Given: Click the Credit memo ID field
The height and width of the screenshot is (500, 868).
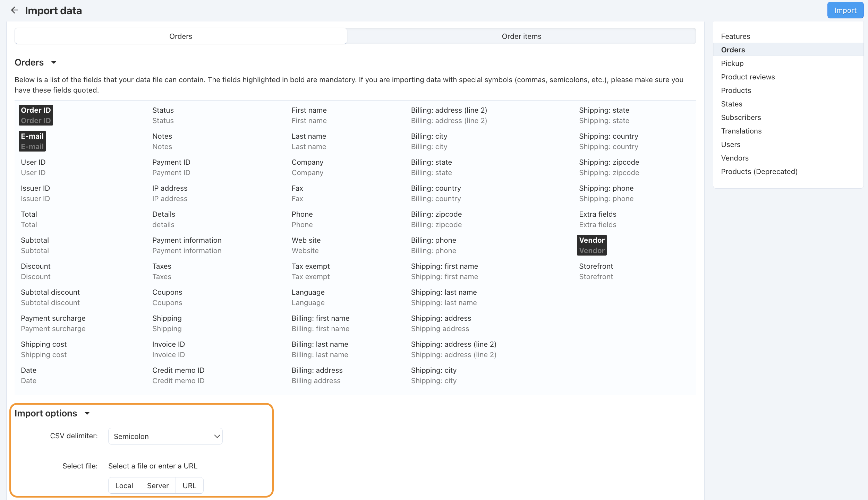Looking at the screenshot, I should [x=178, y=375].
